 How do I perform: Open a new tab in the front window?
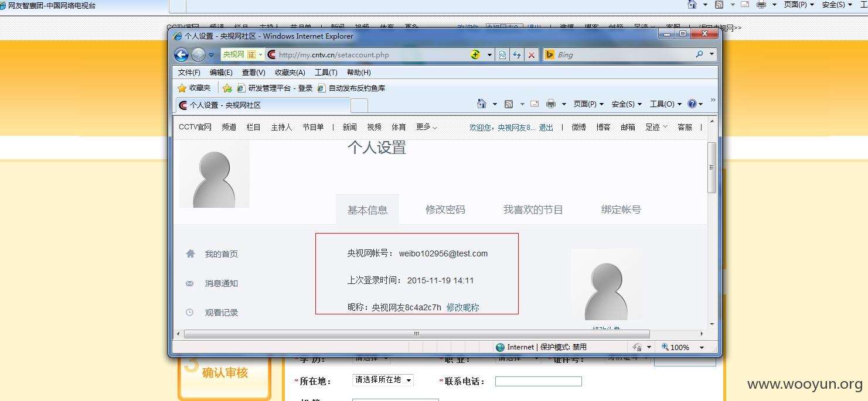359,105
